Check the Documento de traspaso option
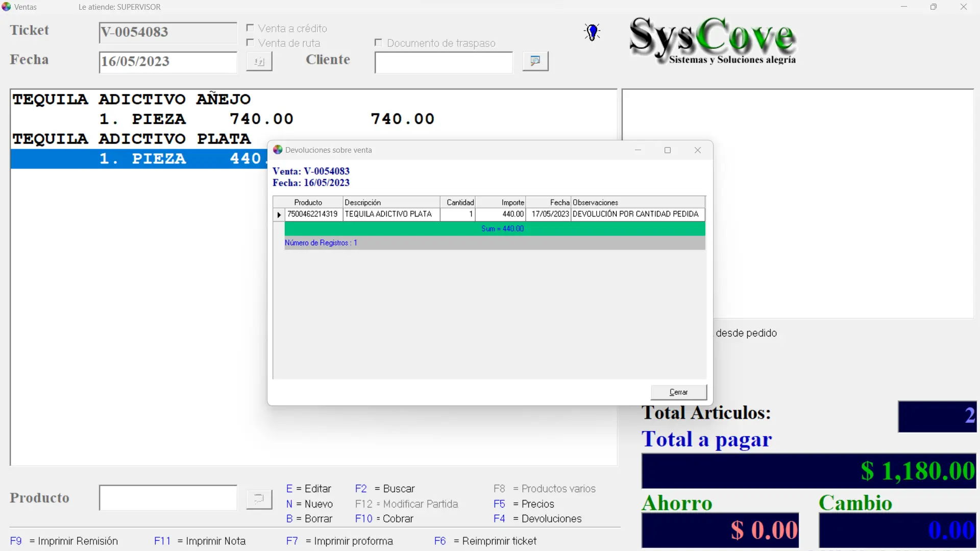This screenshot has height=551, width=980. 378,43
